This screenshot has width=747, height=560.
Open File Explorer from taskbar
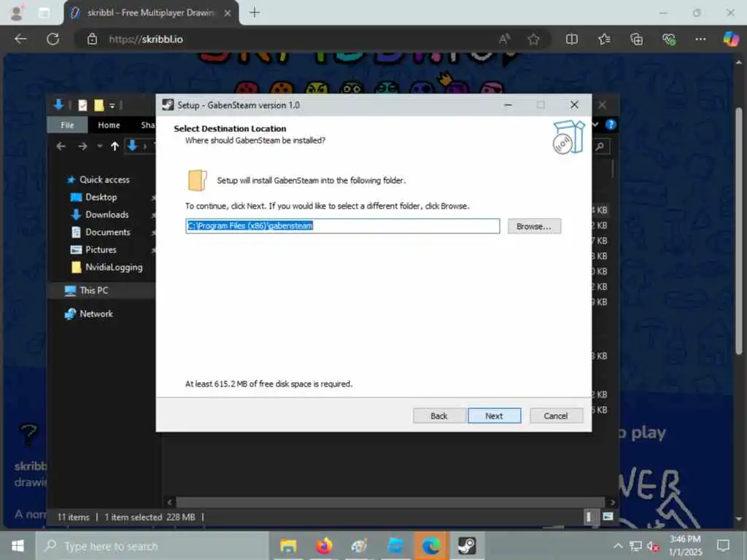pyautogui.click(x=288, y=545)
